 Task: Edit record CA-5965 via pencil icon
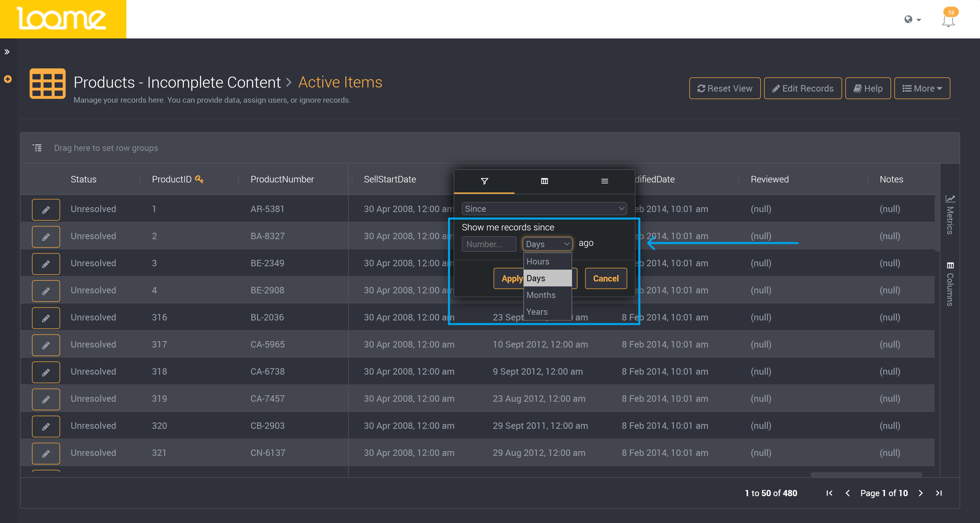[46, 345]
